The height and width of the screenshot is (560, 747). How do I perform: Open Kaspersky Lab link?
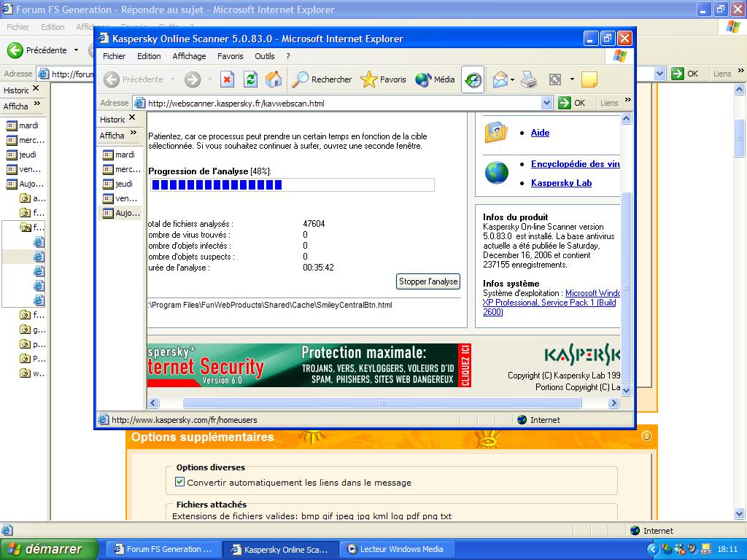pos(561,183)
